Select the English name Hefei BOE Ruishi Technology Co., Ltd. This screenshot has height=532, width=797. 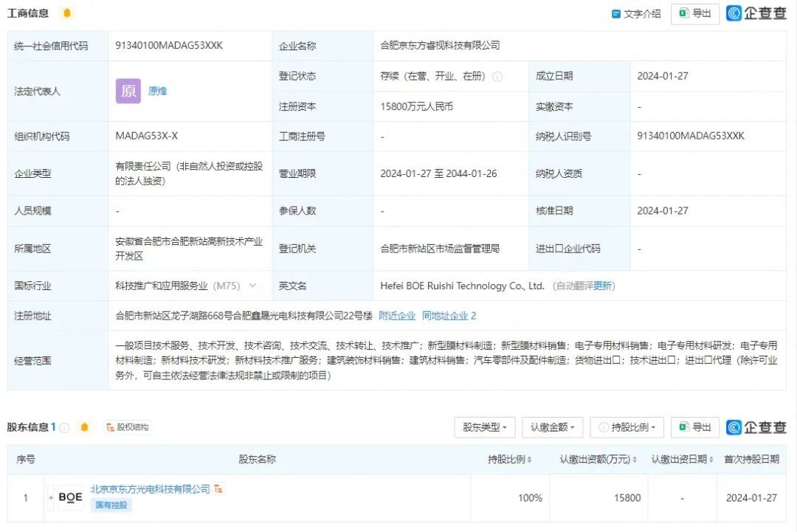[462, 286]
